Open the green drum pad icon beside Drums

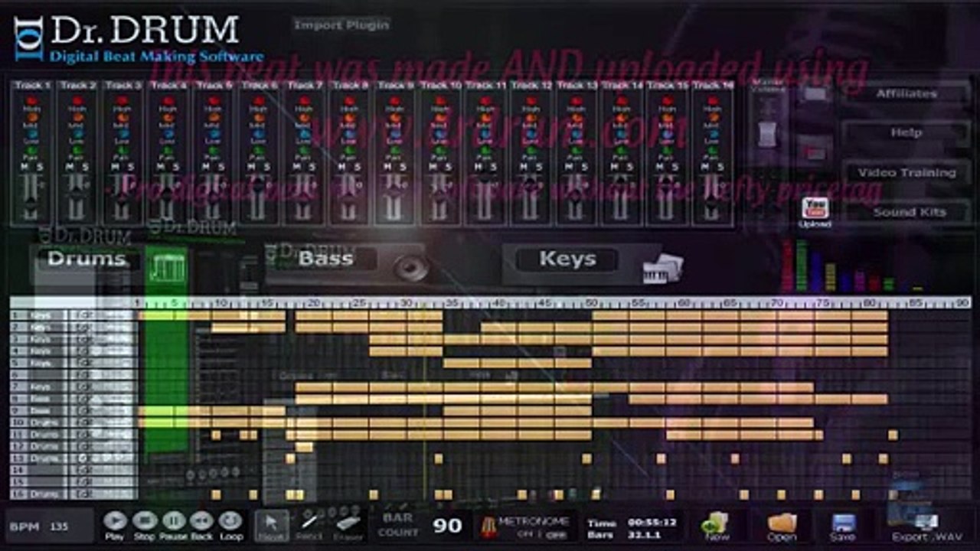click(167, 266)
